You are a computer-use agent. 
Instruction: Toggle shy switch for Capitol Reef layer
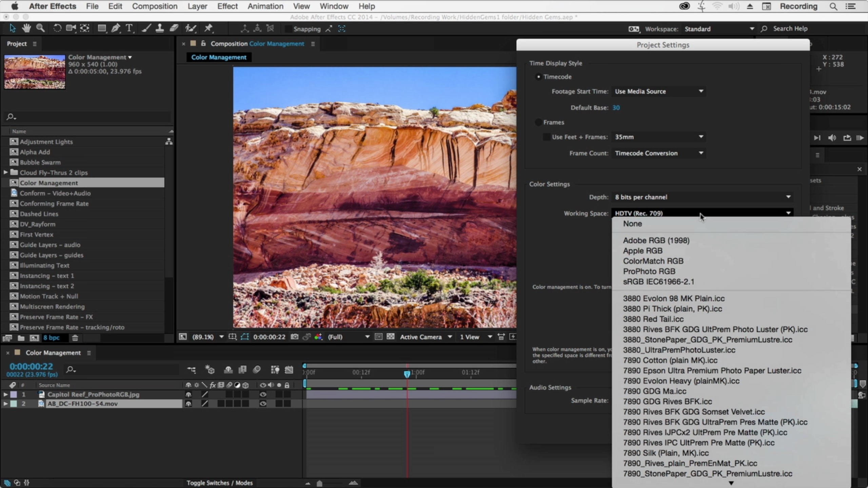189,394
